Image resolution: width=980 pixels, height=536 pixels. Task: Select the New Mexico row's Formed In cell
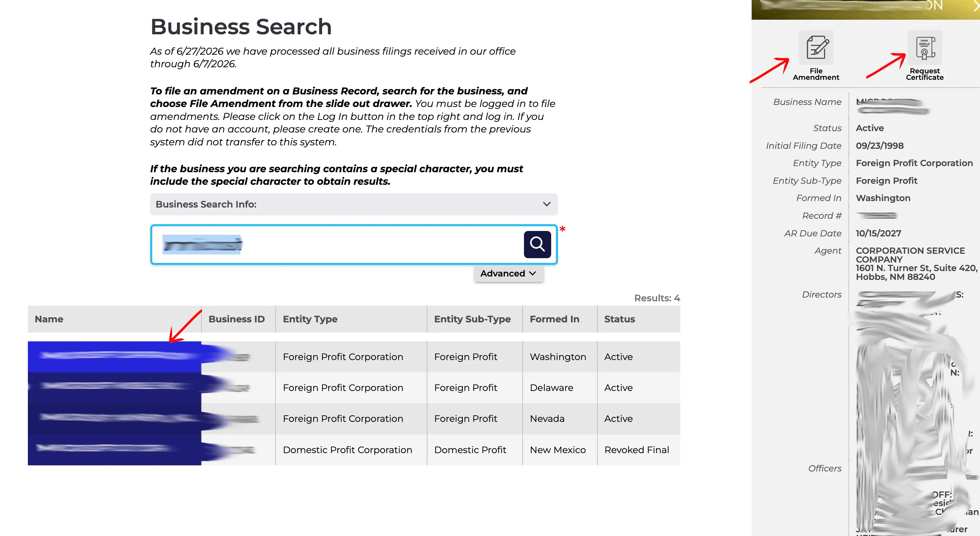(x=559, y=450)
